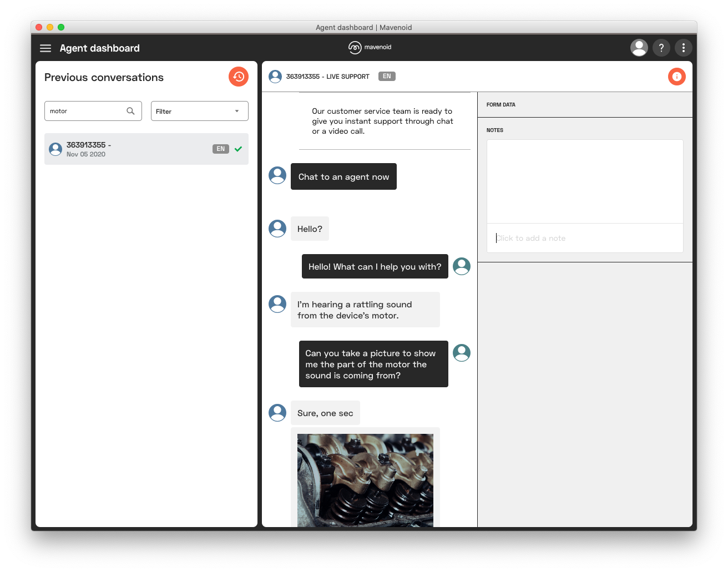
Task: Click the 'Click to add a note' field
Action: (x=585, y=238)
